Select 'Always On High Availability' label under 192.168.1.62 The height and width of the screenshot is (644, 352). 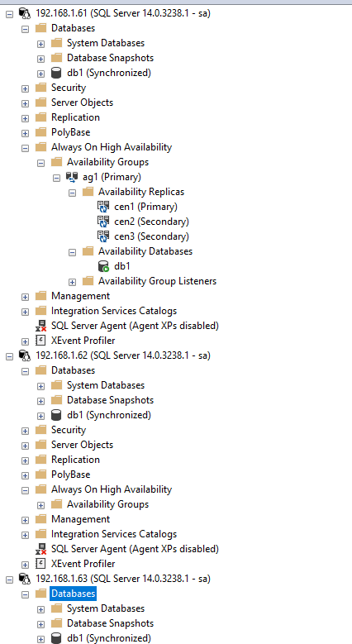tap(112, 489)
